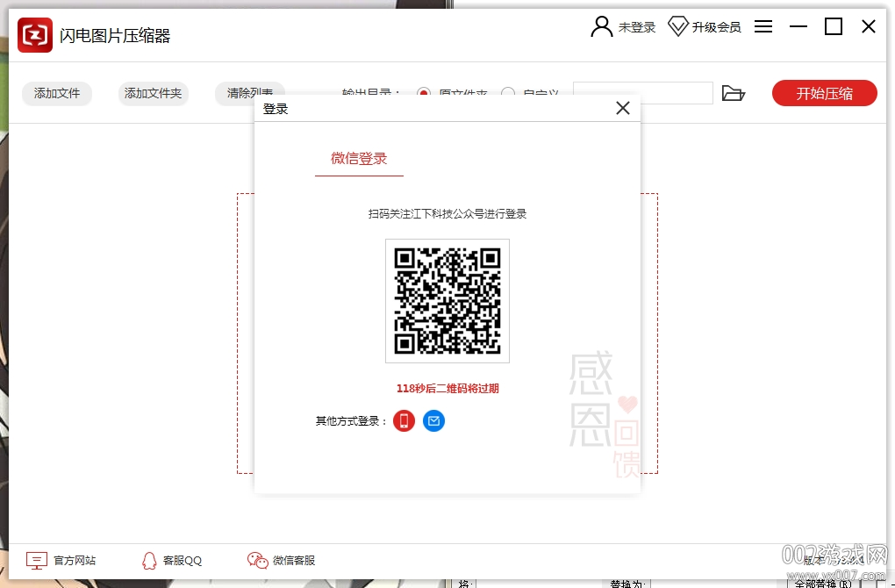This screenshot has height=588, width=895.
Task: Click the 添加文件 button
Action: (57, 94)
